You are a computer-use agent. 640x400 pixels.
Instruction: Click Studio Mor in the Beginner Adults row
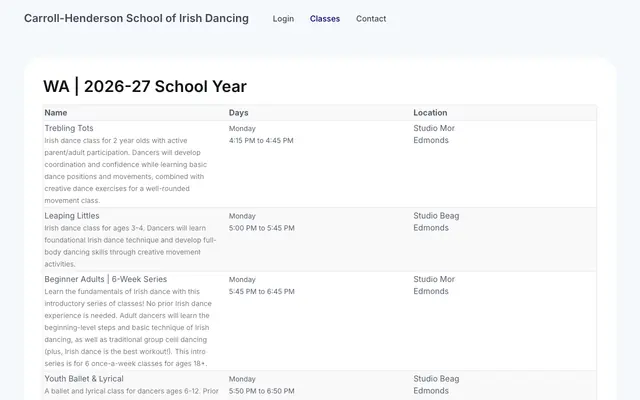pyautogui.click(x=434, y=279)
